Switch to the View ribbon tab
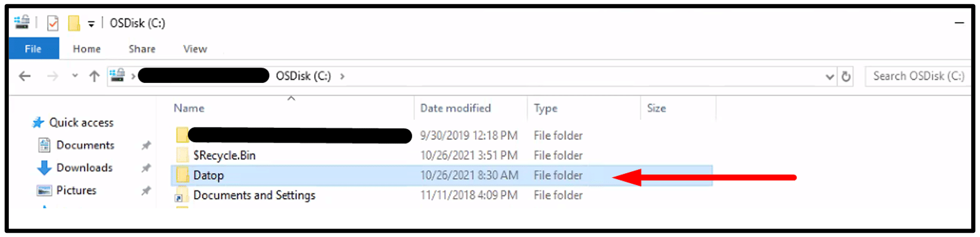 [x=195, y=49]
